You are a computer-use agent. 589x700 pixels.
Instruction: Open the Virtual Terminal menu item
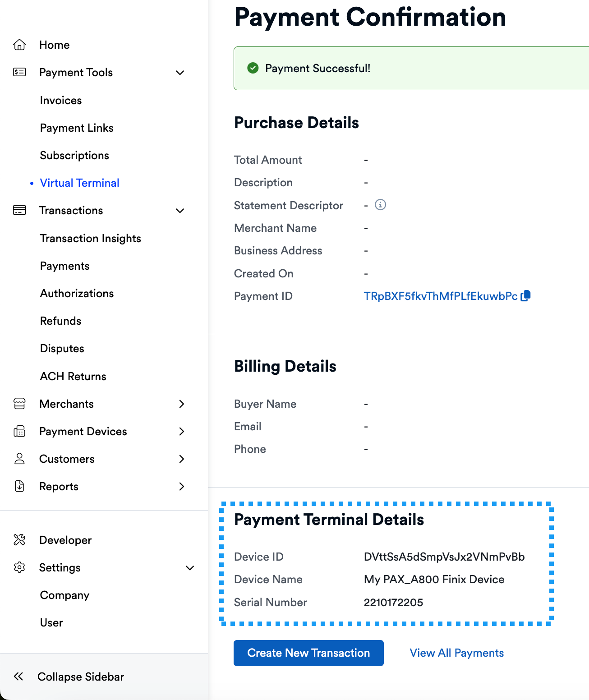tap(79, 183)
